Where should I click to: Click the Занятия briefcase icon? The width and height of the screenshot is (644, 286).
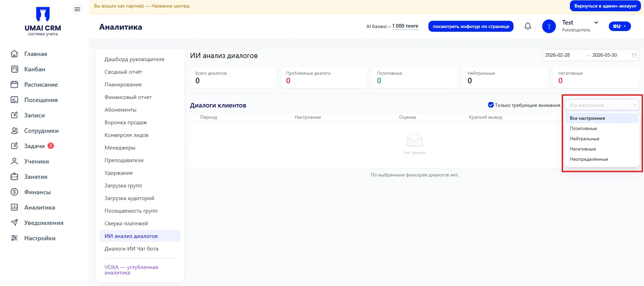click(14, 177)
